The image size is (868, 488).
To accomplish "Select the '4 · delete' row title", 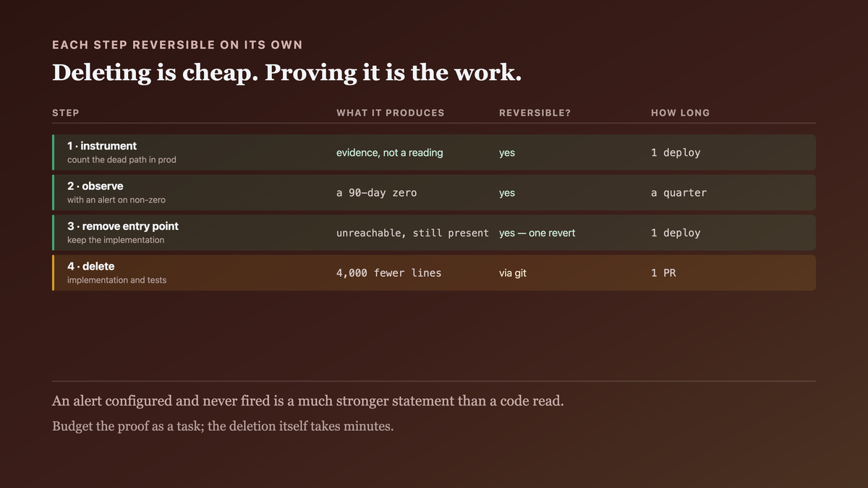I will 91,266.
